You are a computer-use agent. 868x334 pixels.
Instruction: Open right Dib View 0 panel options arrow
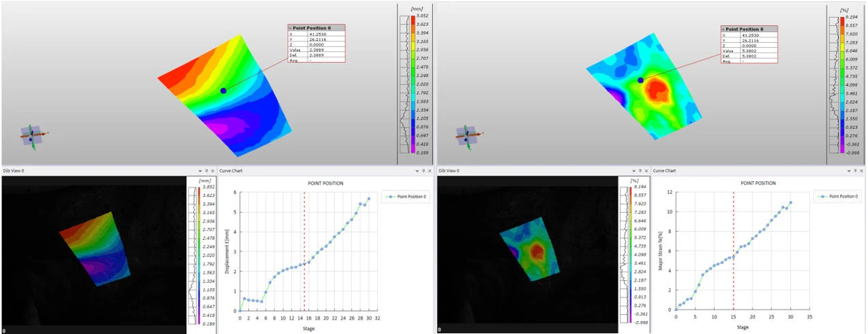pyautogui.click(x=634, y=170)
